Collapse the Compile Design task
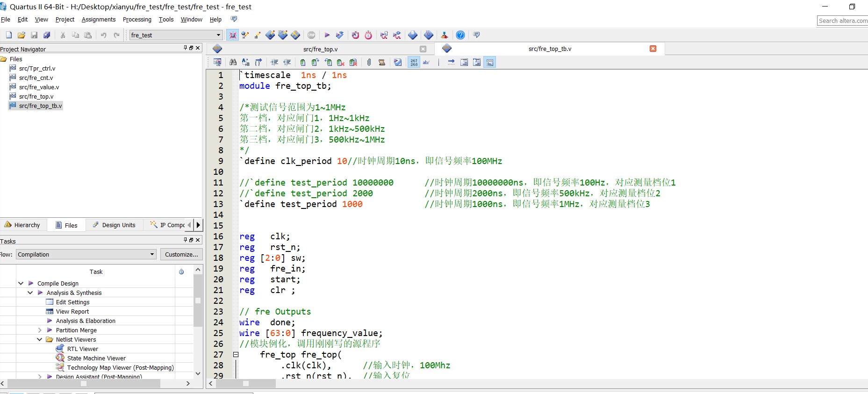The width and height of the screenshot is (868, 394). coord(21,283)
